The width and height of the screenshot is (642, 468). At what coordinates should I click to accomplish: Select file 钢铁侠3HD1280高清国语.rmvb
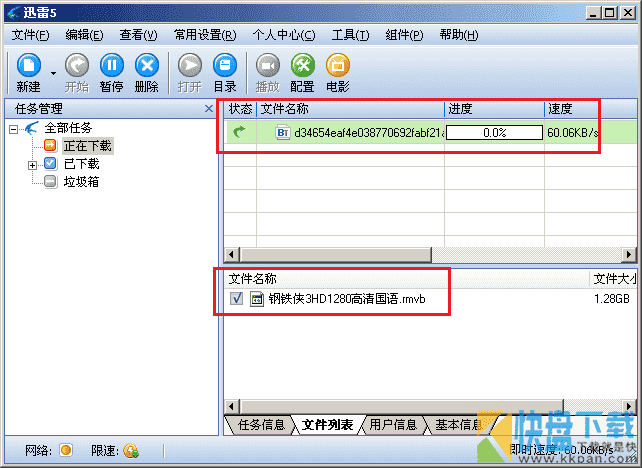[347, 299]
